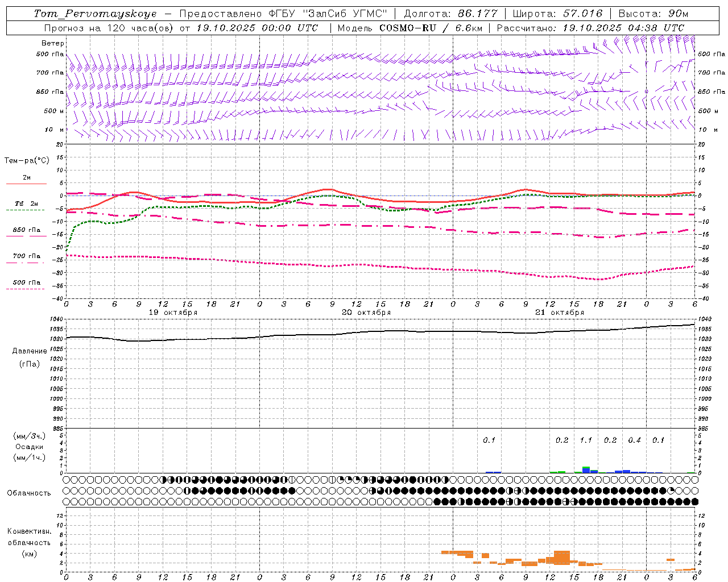The height and width of the screenshot is (582, 728).
Task: Click the Широта: 57.016 value
Action: click(557, 14)
